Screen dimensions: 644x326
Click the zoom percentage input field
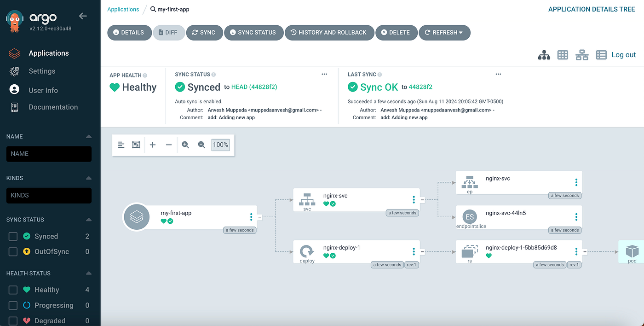(220, 145)
